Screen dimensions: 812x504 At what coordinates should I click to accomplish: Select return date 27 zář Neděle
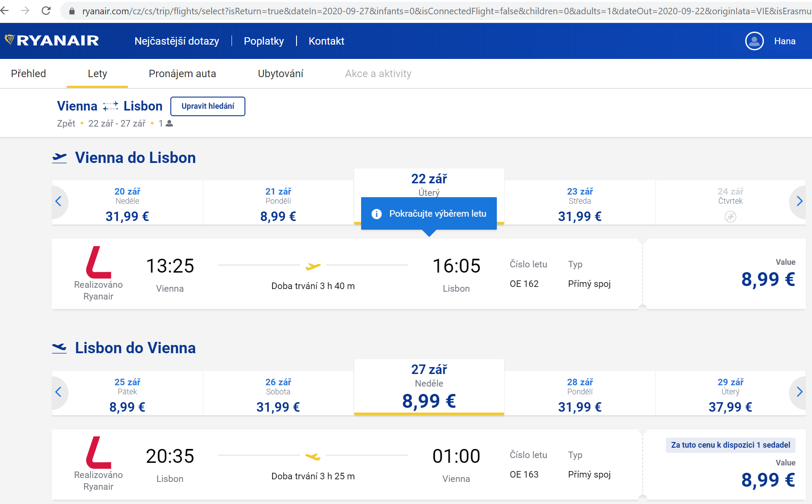pyautogui.click(x=429, y=387)
